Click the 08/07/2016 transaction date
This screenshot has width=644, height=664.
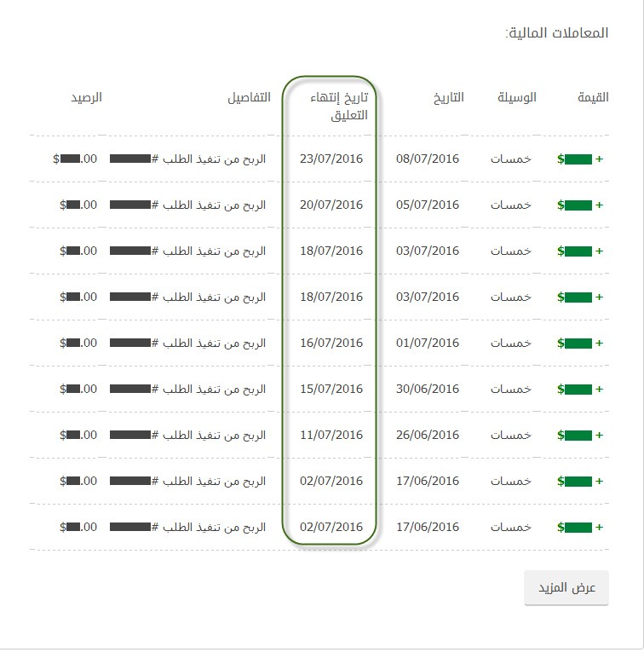point(428,159)
